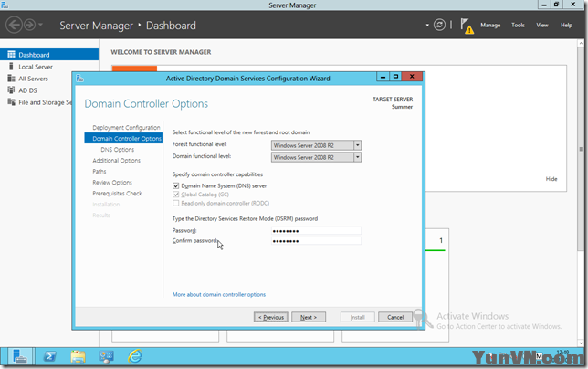Open the Tools menu
The height and width of the screenshot is (369, 588).
[x=518, y=26]
